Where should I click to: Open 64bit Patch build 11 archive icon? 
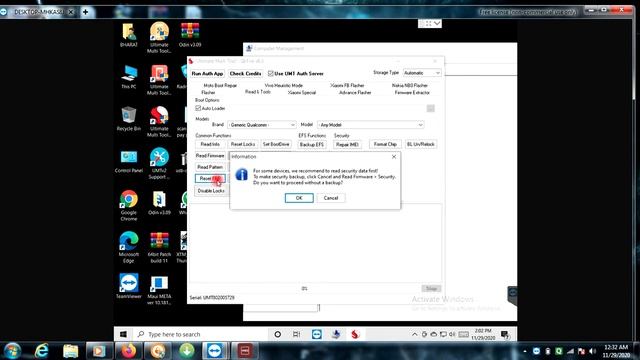click(159, 247)
